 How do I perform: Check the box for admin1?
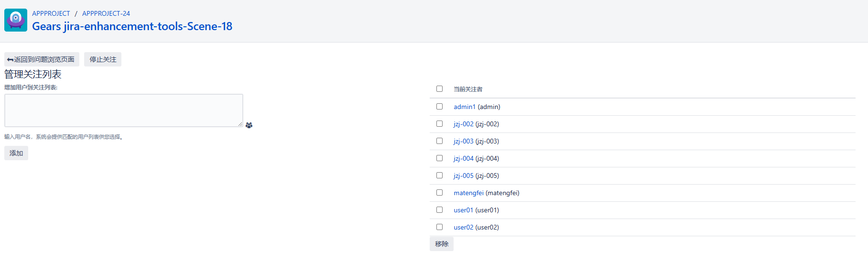click(x=439, y=107)
